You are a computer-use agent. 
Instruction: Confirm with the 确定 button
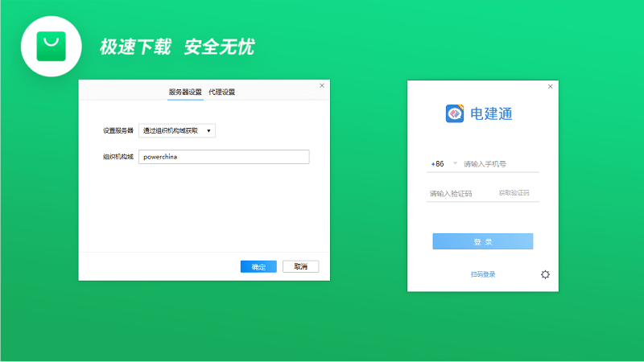click(258, 267)
